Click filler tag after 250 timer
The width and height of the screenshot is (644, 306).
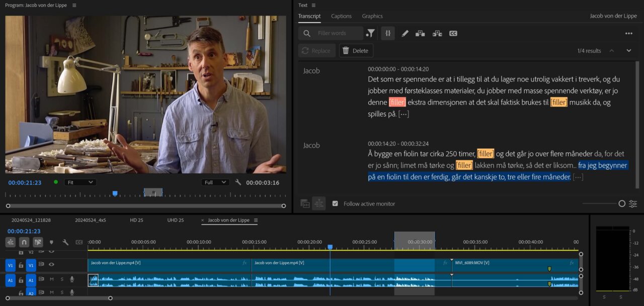pyautogui.click(x=486, y=153)
